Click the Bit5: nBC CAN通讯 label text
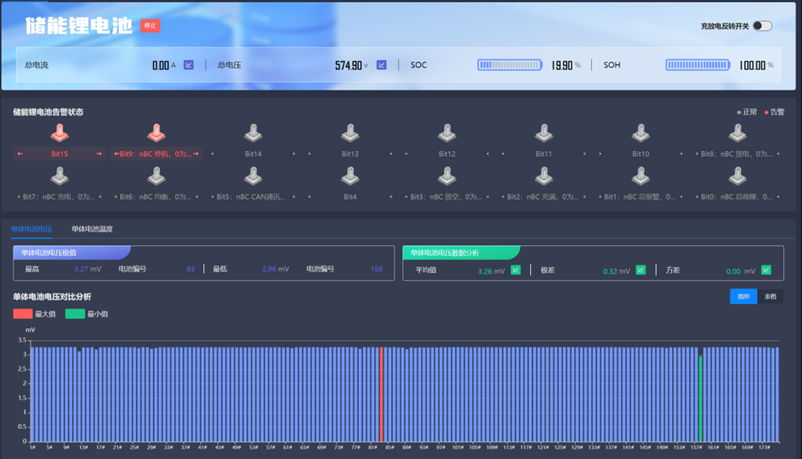802x459 pixels. (251, 196)
